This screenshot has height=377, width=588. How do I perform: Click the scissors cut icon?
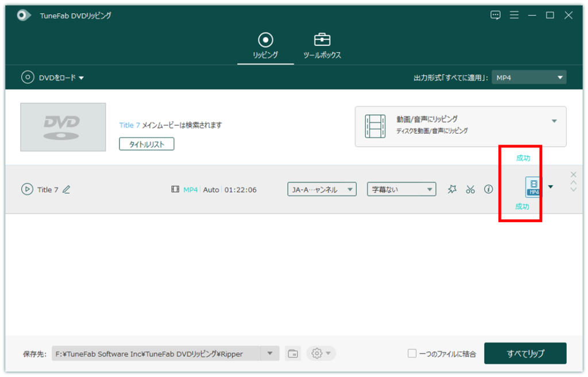[x=470, y=189]
